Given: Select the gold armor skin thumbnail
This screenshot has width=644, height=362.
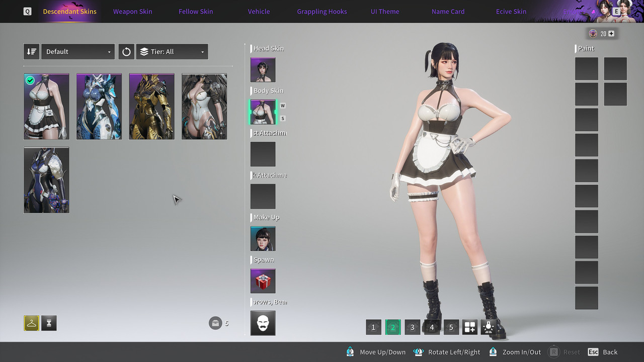Looking at the screenshot, I should click(151, 107).
